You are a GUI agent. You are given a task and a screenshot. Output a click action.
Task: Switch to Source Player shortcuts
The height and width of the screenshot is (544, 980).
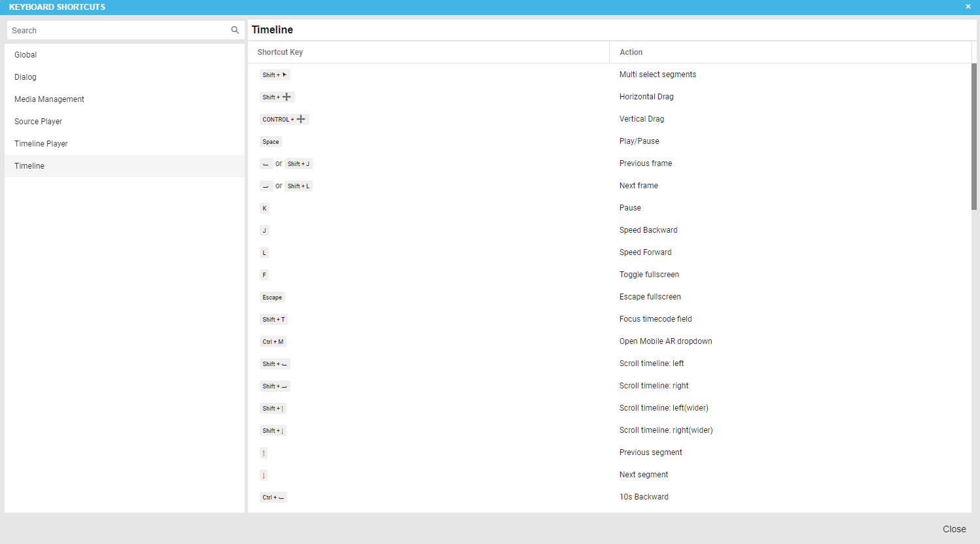[x=38, y=122]
